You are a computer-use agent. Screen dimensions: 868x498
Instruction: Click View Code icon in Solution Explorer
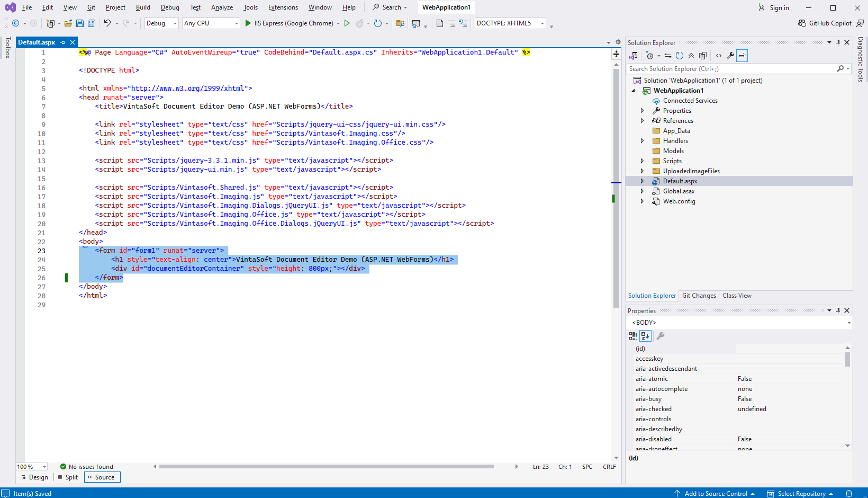coord(718,56)
